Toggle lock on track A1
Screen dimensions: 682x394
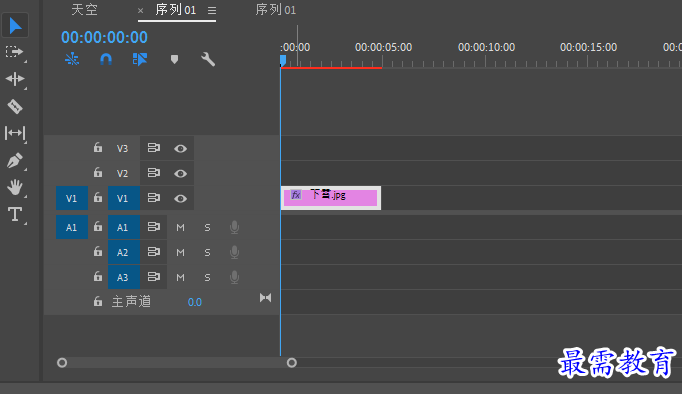point(98,227)
